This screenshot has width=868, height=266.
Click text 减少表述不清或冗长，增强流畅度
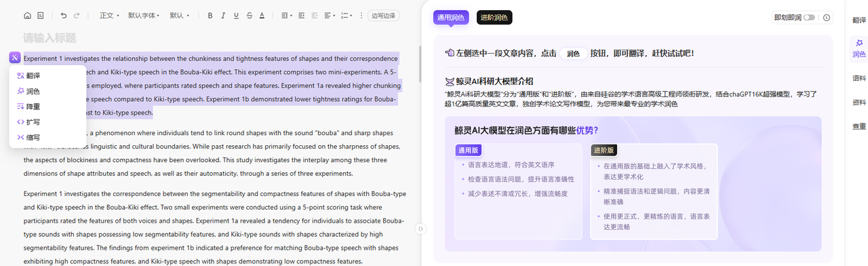pyautogui.click(x=517, y=193)
